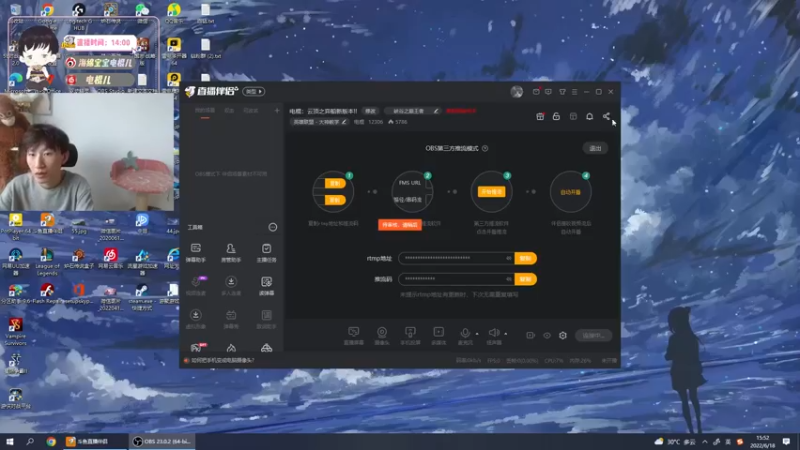This screenshot has height=450, width=800.
Task: Click the red warning text in the room header
Action: 461,111
